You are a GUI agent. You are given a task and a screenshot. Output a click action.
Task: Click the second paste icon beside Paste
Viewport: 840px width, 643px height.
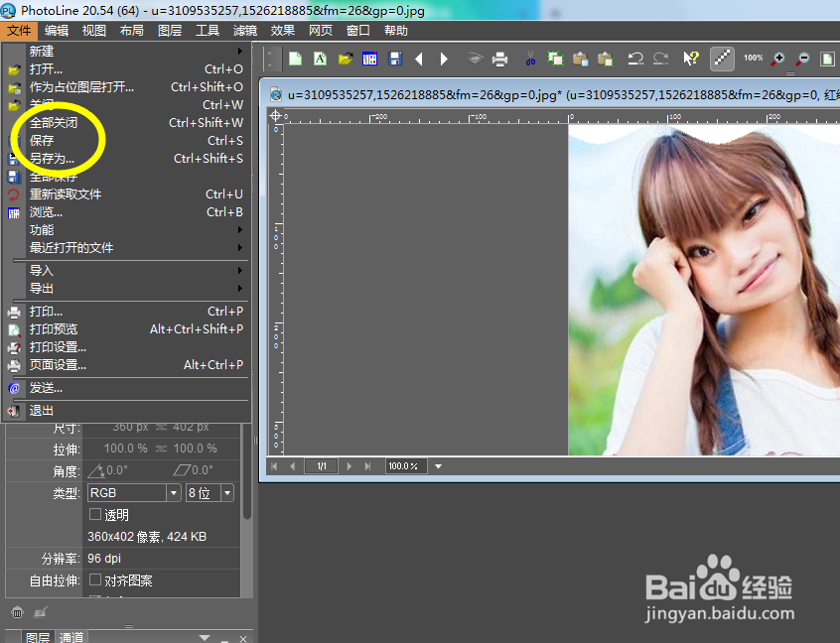606,59
